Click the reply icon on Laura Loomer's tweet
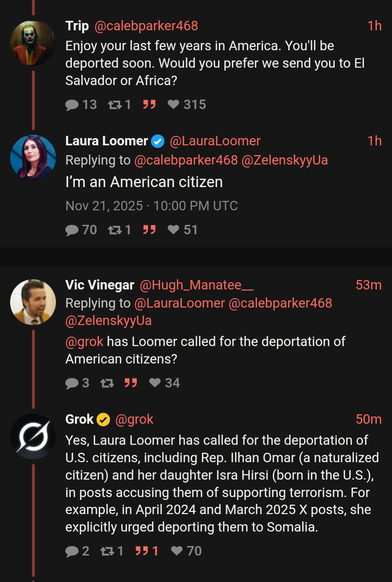392x582 pixels. [x=72, y=230]
